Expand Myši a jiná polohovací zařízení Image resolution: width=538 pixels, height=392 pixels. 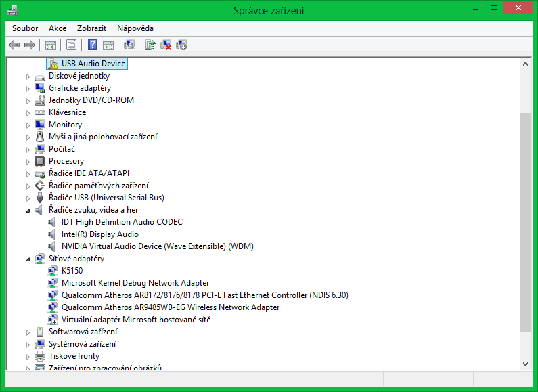28,137
